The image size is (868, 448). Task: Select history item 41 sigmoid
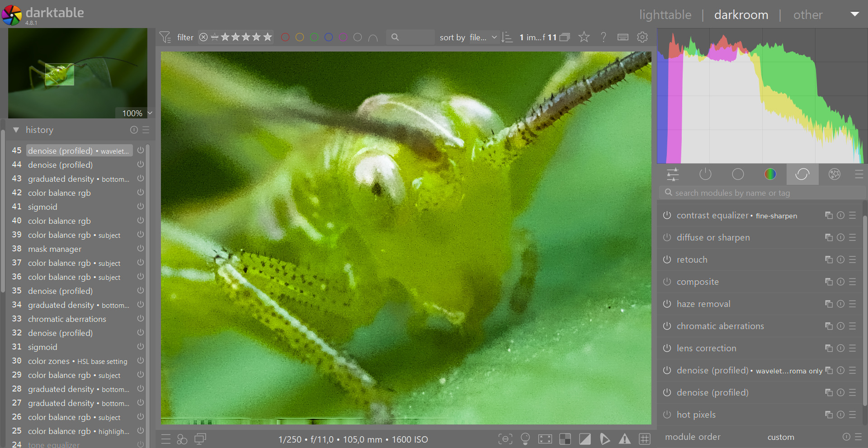tap(42, 207)
